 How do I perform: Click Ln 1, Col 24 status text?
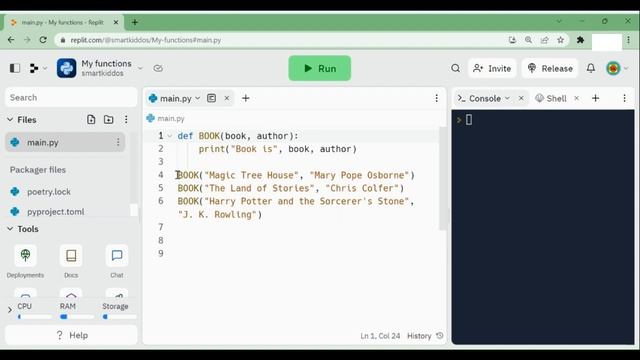pyautogui.click(x=380, y=336)
